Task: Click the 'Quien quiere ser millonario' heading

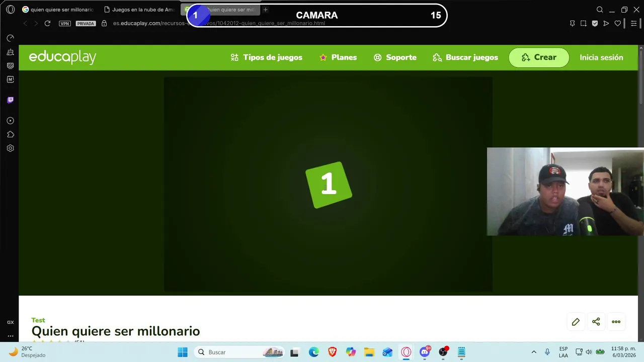Action: tap(116, 331)
